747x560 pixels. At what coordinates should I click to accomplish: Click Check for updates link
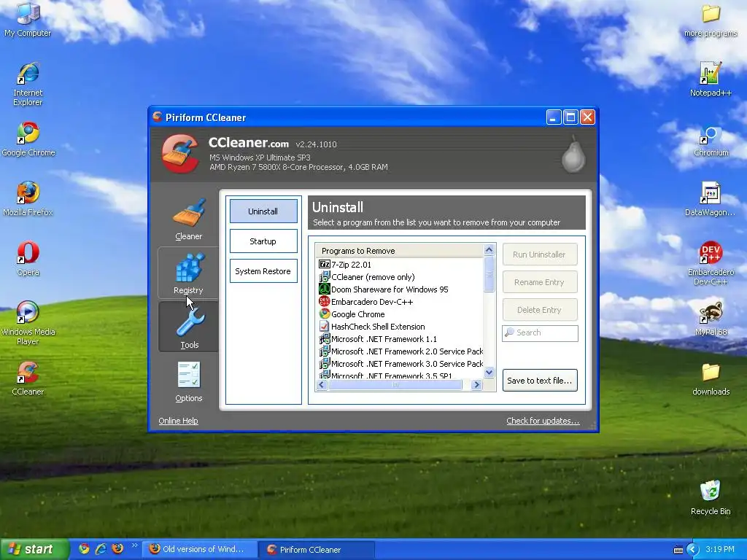543,421
